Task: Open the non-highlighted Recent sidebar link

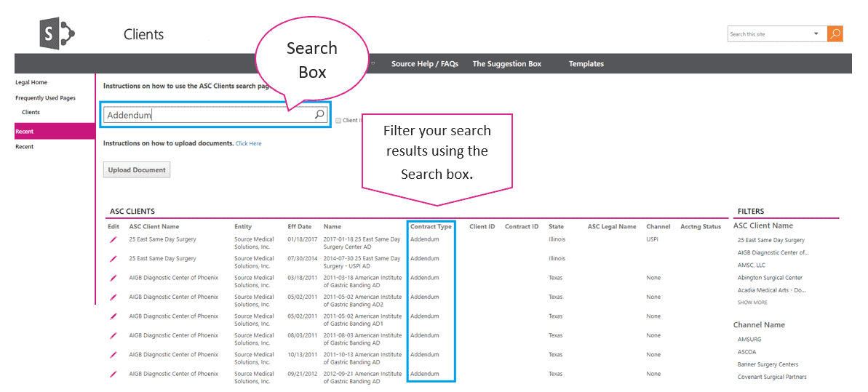Action: (24, 147)
